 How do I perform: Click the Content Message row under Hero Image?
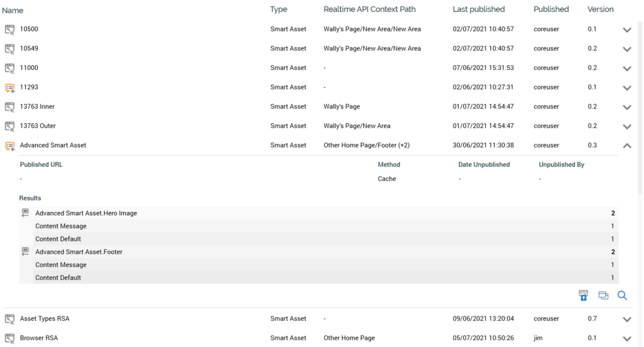pos(61,226)
